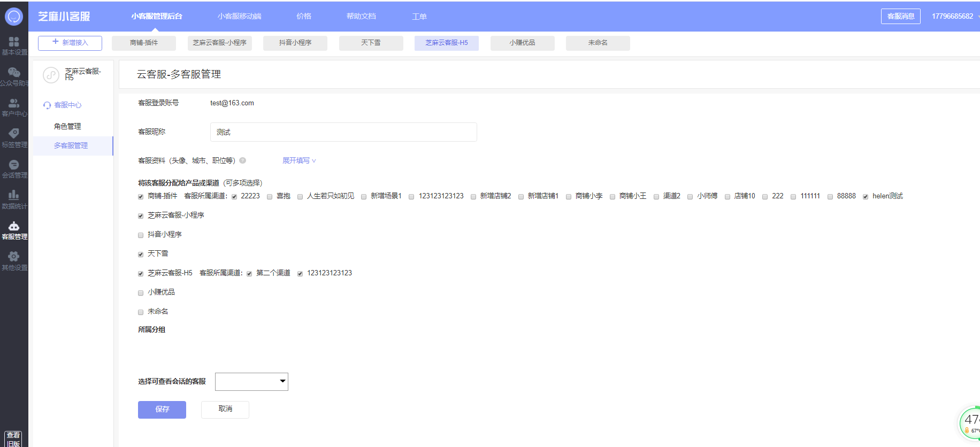Toggle the 芝麻云客服-小程序 product checkbox

tap(141, 216)
